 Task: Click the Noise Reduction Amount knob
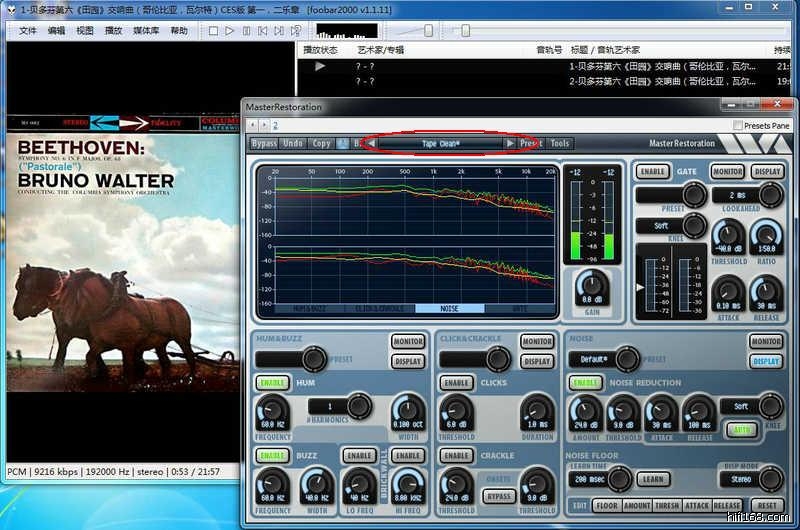(x=586, y=410)
